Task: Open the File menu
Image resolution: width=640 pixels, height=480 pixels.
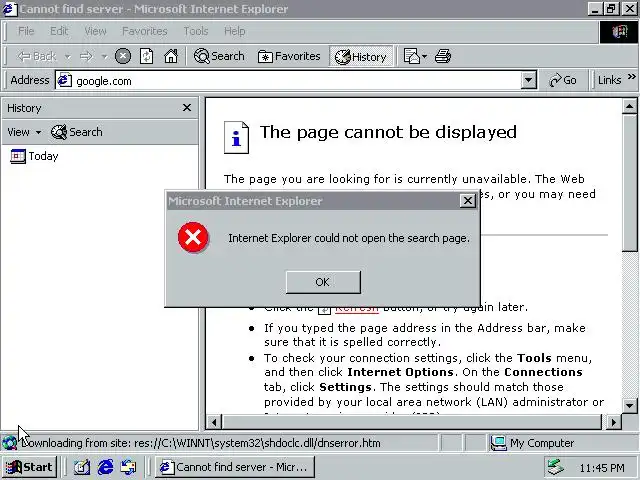Action: [x=26, y=31]
